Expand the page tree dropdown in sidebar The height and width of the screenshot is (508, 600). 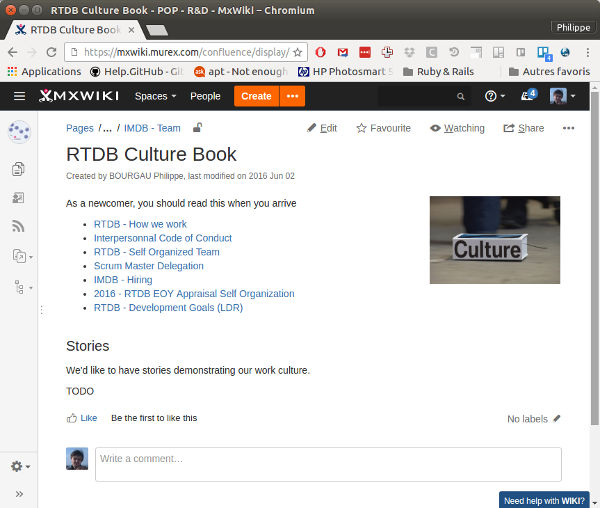22,287
